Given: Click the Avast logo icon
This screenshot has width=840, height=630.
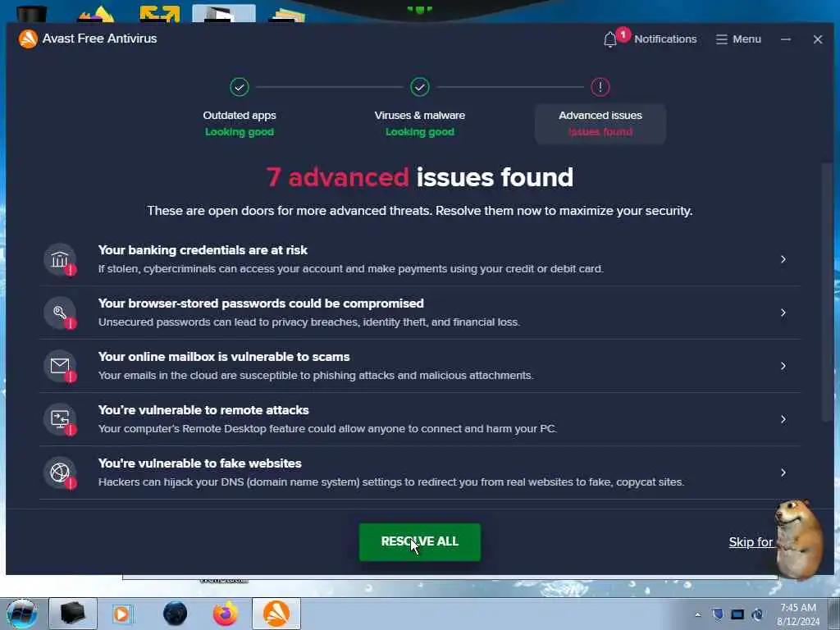Looking at the screenshot, I should coord(28,39).
